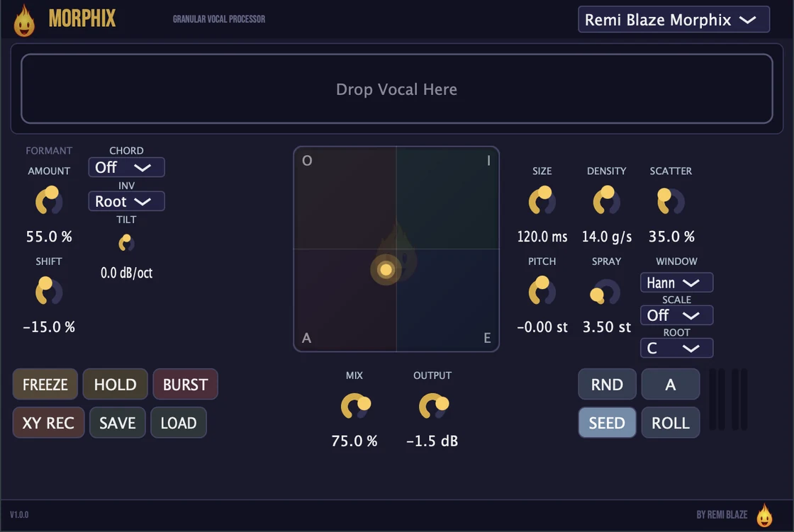The width and height of the screenshot is (794, 532).
Task: Click the MORPHIX title text
Action: pyautogui.click(x=82, y=18)
